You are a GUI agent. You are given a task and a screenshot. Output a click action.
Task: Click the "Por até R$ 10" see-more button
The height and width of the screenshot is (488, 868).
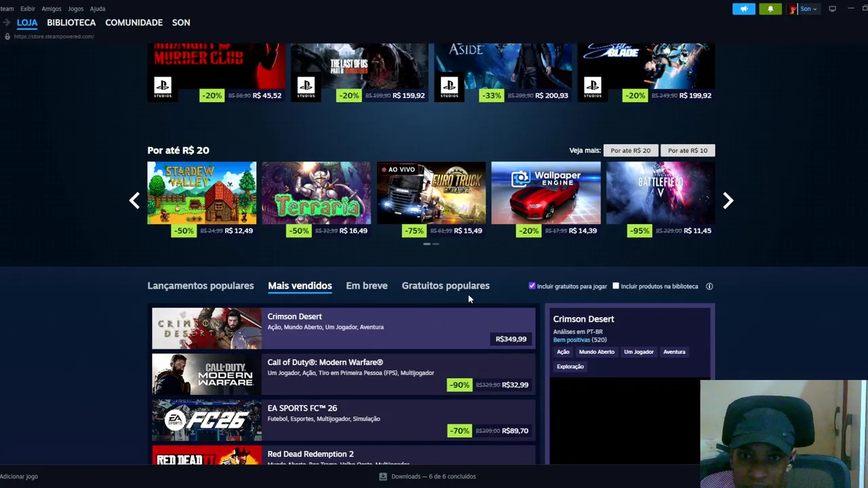click(x=688, y=150)
